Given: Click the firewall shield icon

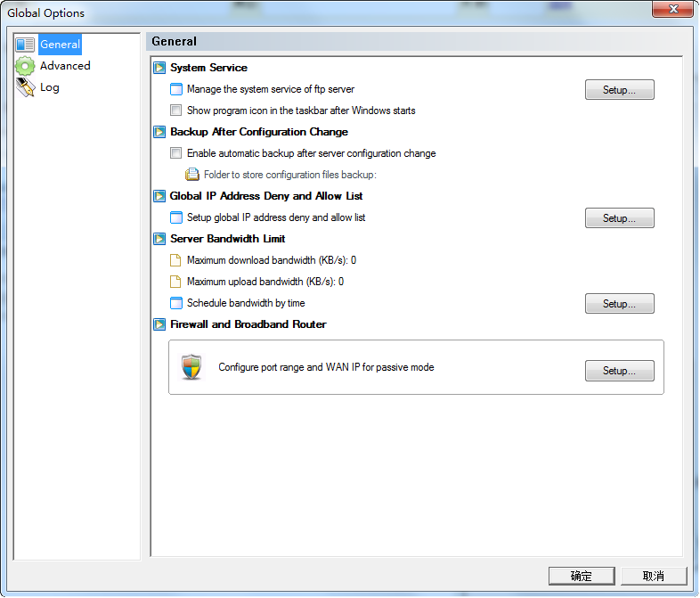Looking at the screenshot, I should (x=192, y=367).
